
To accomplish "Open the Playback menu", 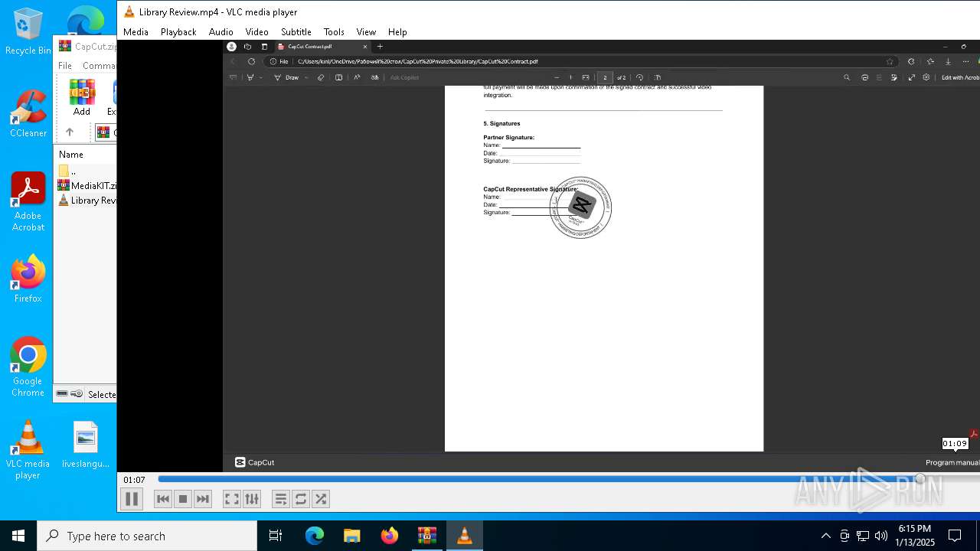I will coord(178,32).
